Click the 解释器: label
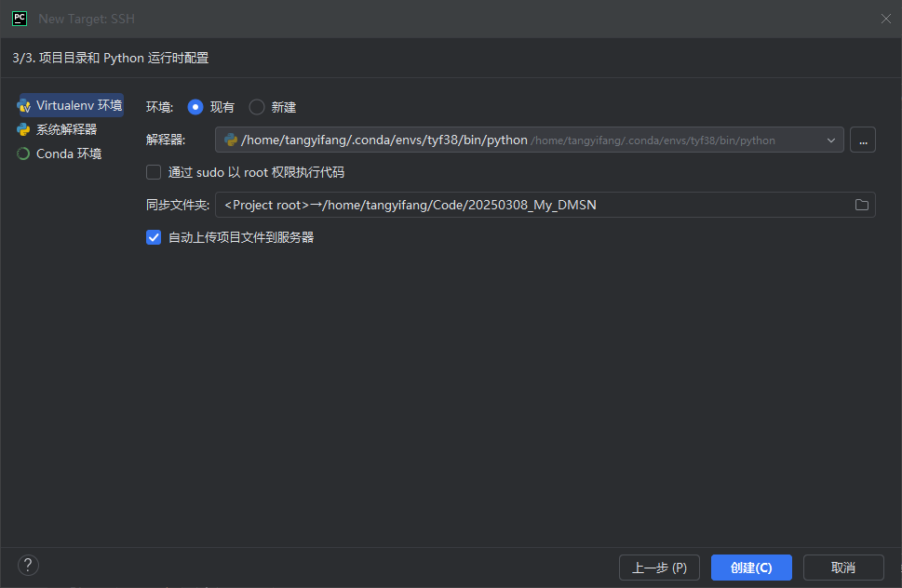The height and width of the screenshot is (588, 902). click(166, 140)
